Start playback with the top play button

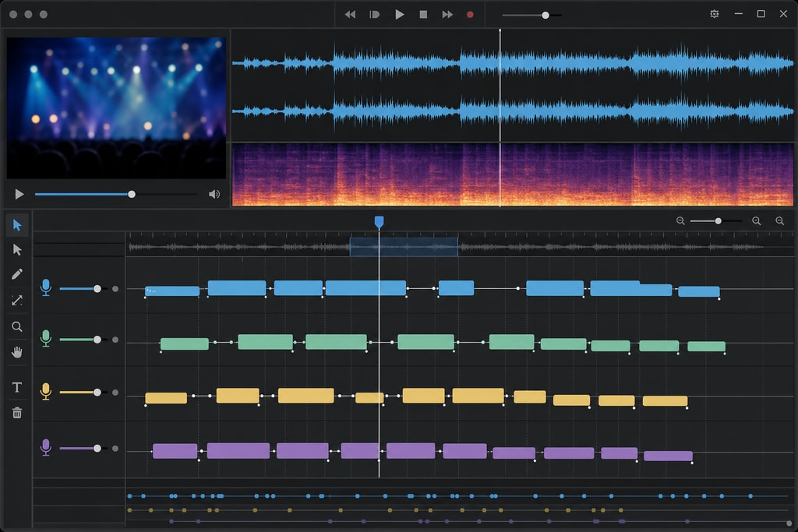400,15
